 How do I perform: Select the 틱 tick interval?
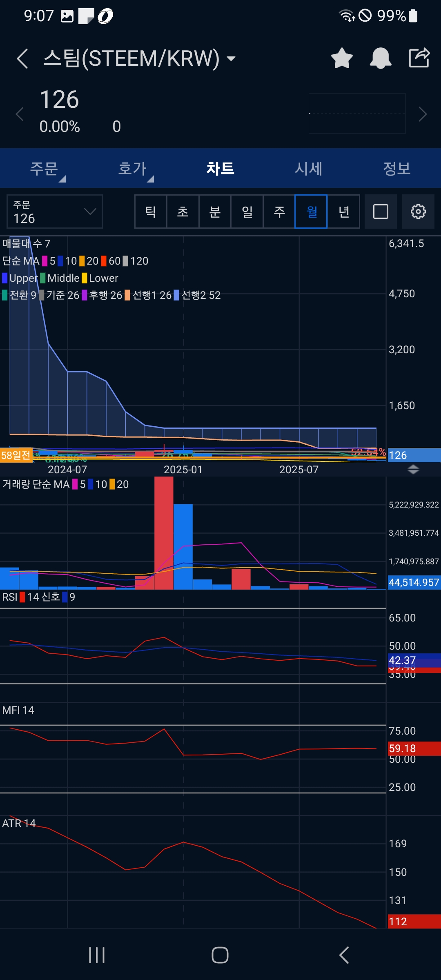(151, 212)
